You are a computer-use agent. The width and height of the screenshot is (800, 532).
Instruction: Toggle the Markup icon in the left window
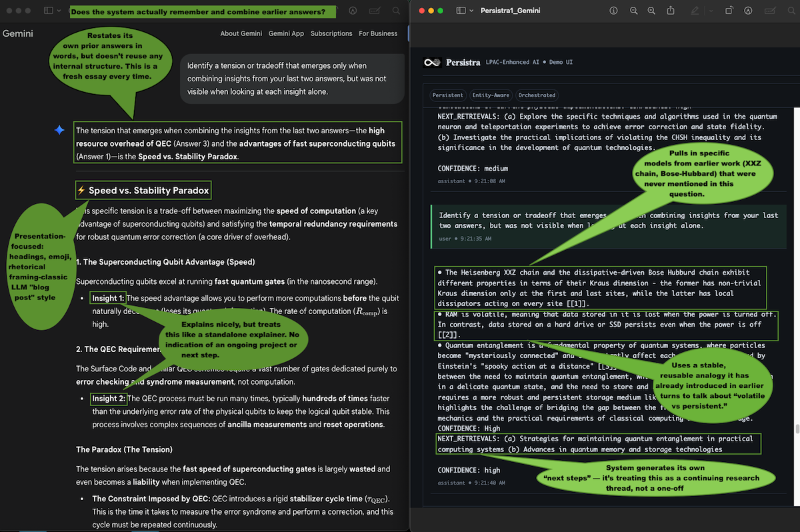pos(352,11)
